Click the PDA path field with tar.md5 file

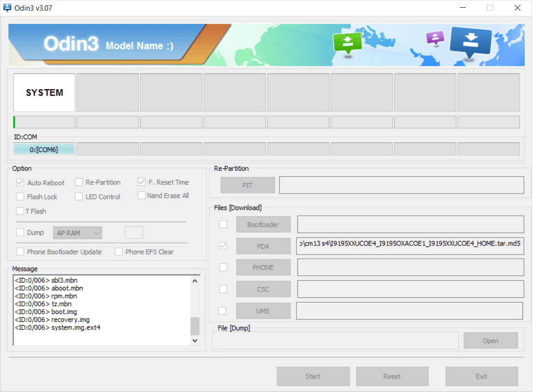point(410,246)
